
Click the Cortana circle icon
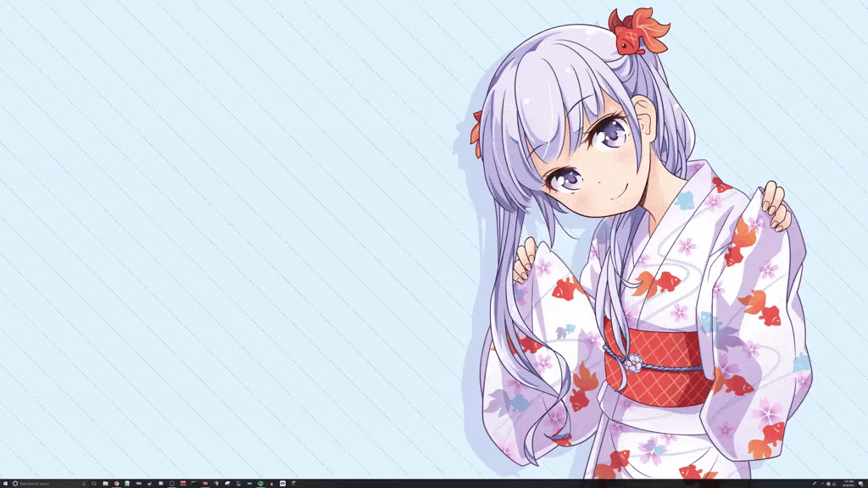15,484
